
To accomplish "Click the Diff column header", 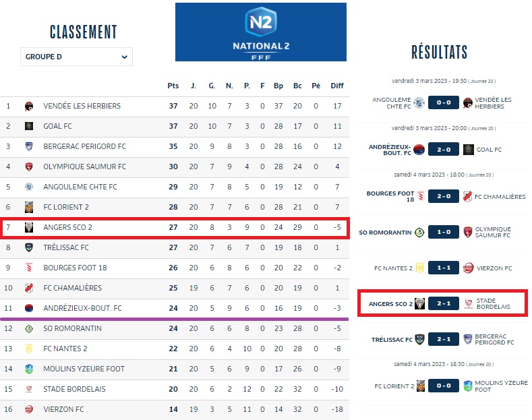I will 337,86.
